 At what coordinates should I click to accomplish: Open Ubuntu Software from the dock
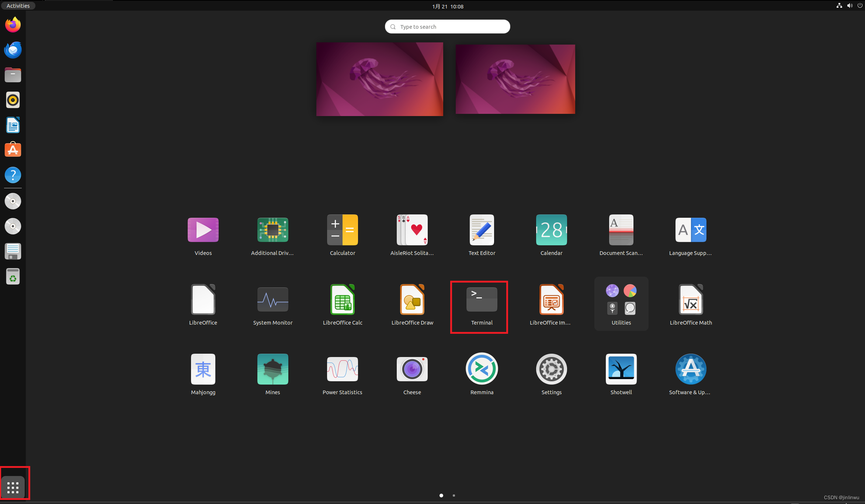[x=13, y=150]
